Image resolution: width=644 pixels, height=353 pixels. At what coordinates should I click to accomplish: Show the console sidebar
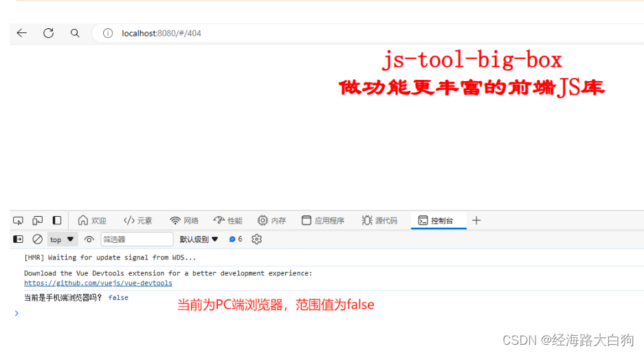(x=19, y=239)
